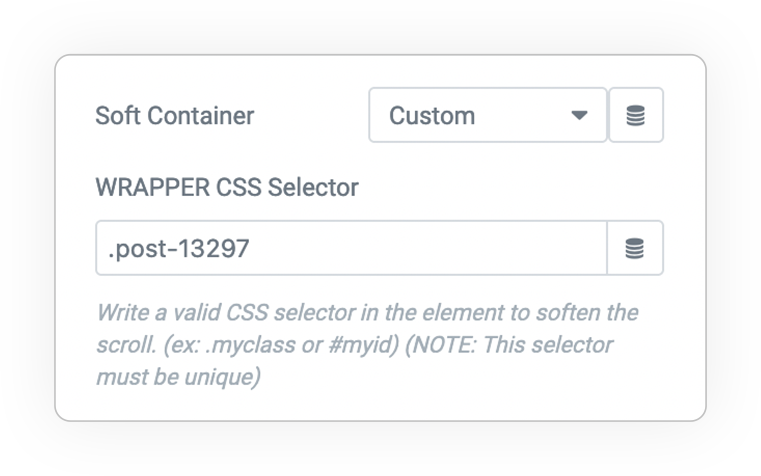Click the caret triangle in Soft Container select
Viewport: 761px width, 476px height.
[x=579, y=115]
